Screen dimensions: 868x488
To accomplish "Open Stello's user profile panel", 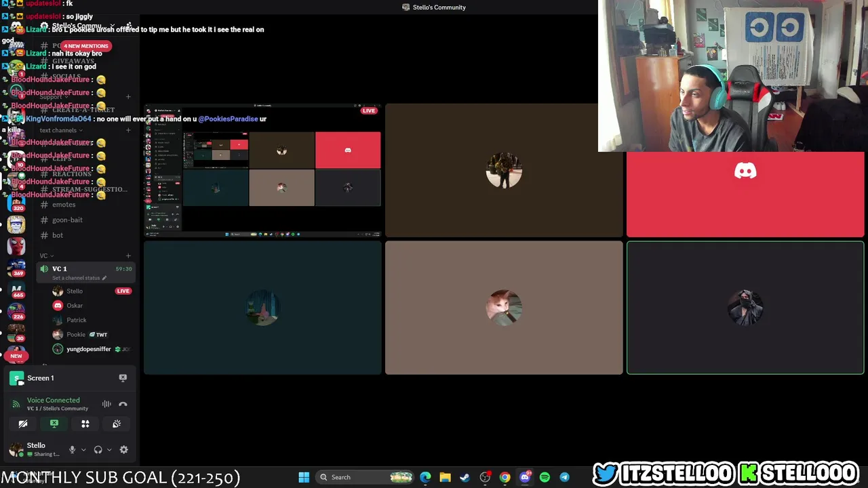I will (35, 449).
